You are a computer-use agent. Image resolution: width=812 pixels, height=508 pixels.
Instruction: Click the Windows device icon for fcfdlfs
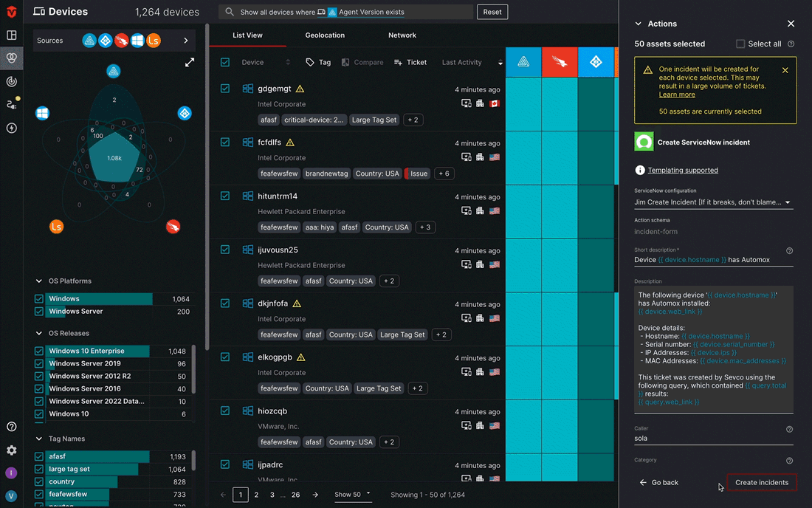[247, 143]
